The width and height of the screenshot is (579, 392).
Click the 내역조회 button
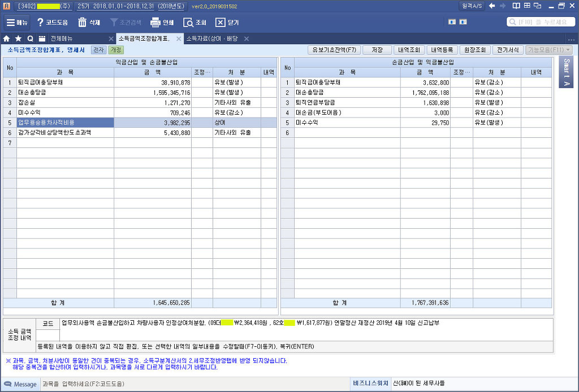coord(409,50)
